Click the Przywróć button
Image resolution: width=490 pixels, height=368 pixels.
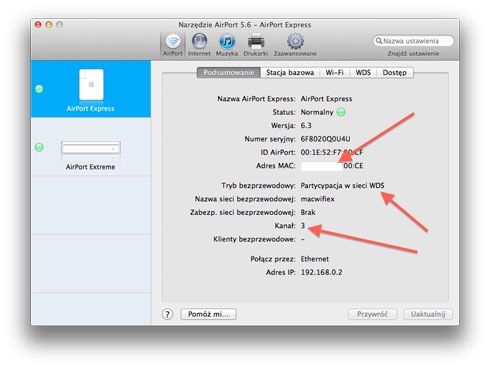(x=373, y=314)
